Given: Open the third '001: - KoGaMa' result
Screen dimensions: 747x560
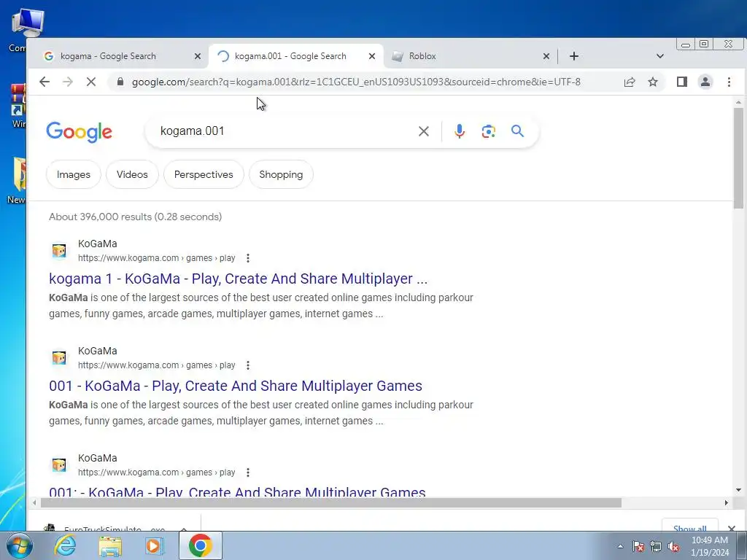Looking at the screenshot, I should click(237, 491).
